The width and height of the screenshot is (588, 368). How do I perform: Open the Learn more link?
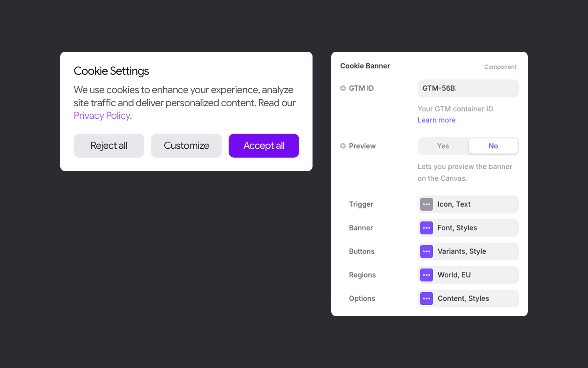[x=436, y=120]
